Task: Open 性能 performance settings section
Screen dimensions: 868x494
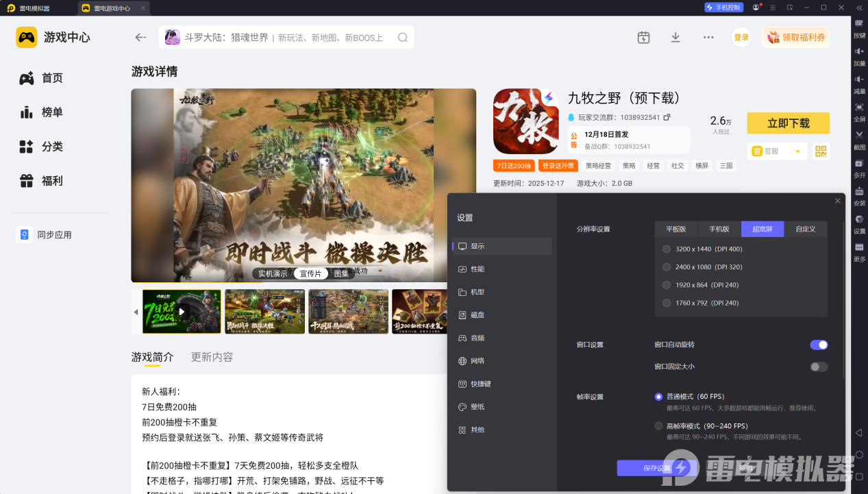Action: (x=501, y=269)
